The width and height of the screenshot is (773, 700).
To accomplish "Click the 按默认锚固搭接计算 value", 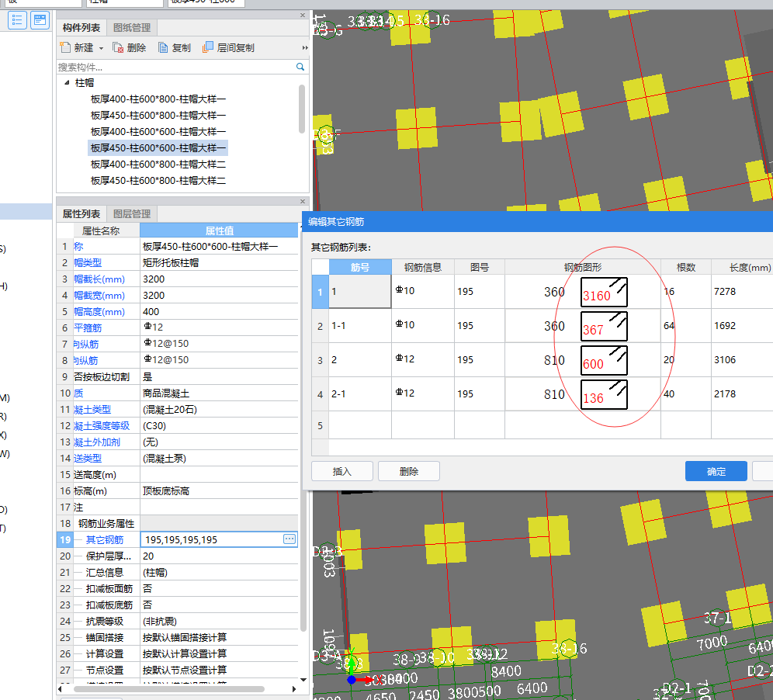I will [220, 637].
